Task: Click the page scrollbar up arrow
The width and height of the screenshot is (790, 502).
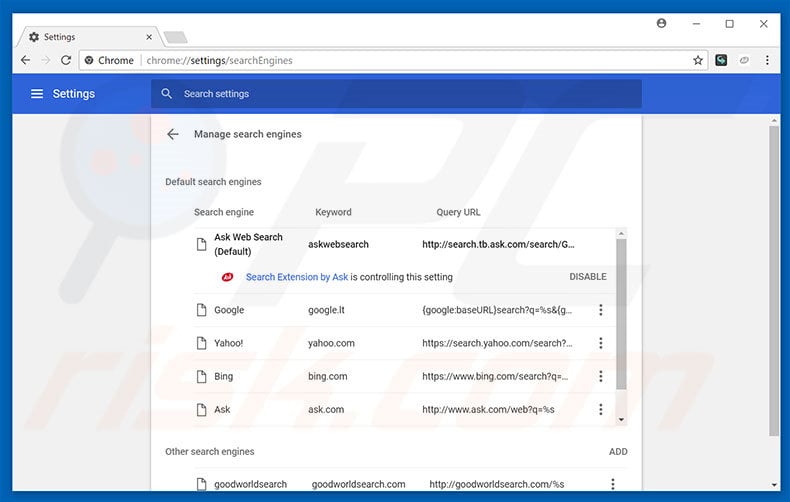Action: click(x=774, y=120)
